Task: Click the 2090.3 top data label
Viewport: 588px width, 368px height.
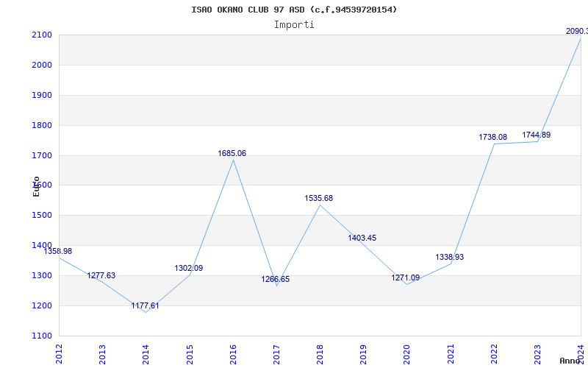Action: [577, 31]
